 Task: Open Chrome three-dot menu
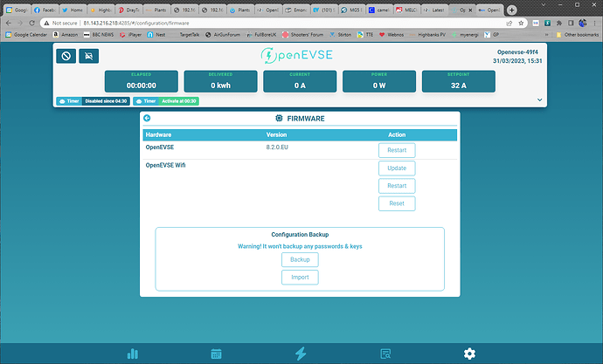pos(594,23)
